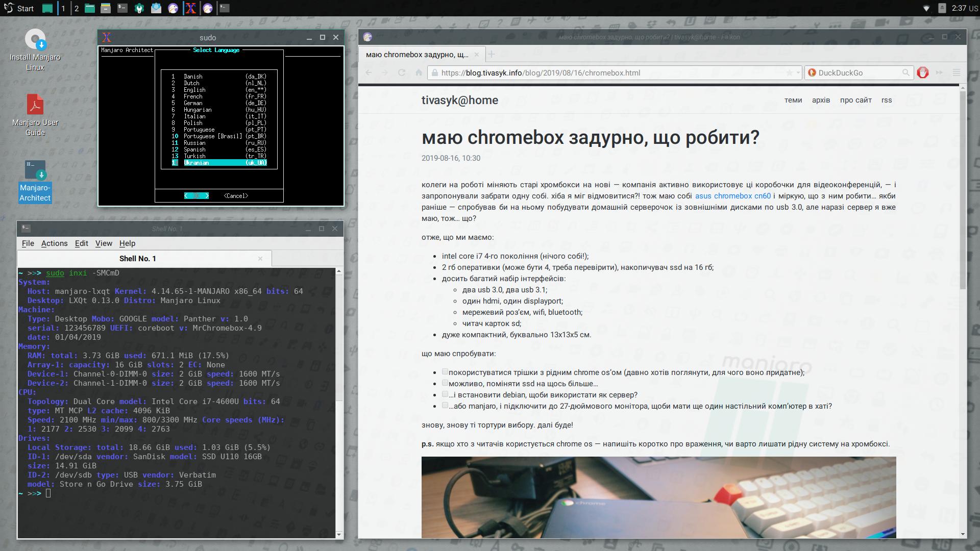Go to Falkon home page button
Image resolution: width=980 pixels, height=551 pixels.
(419, 72)
